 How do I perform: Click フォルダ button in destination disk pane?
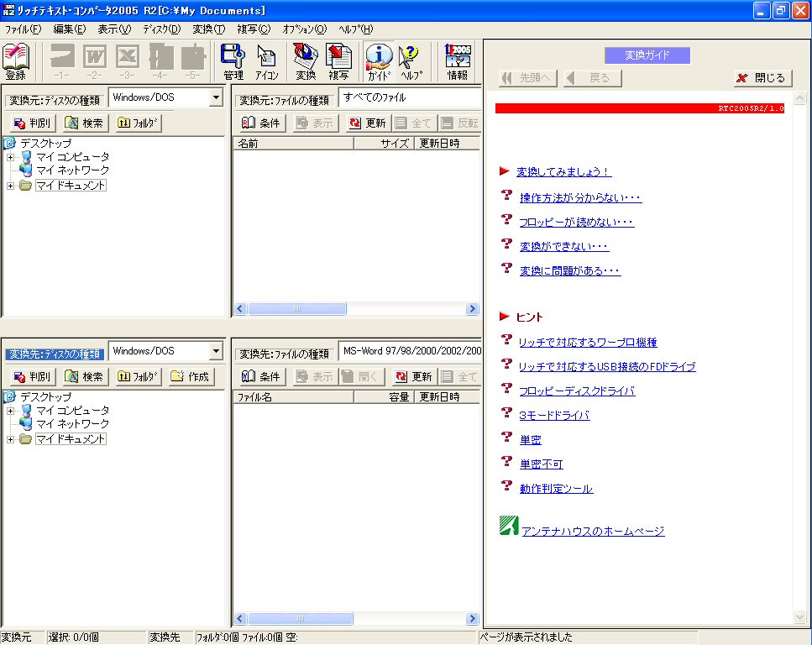tap(139, 376)
